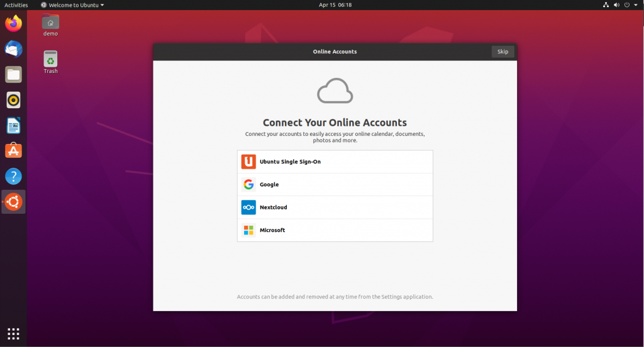Screen dimensions: 644x347
Task: Open Firefox from the dock
Action: coord(14,23)
